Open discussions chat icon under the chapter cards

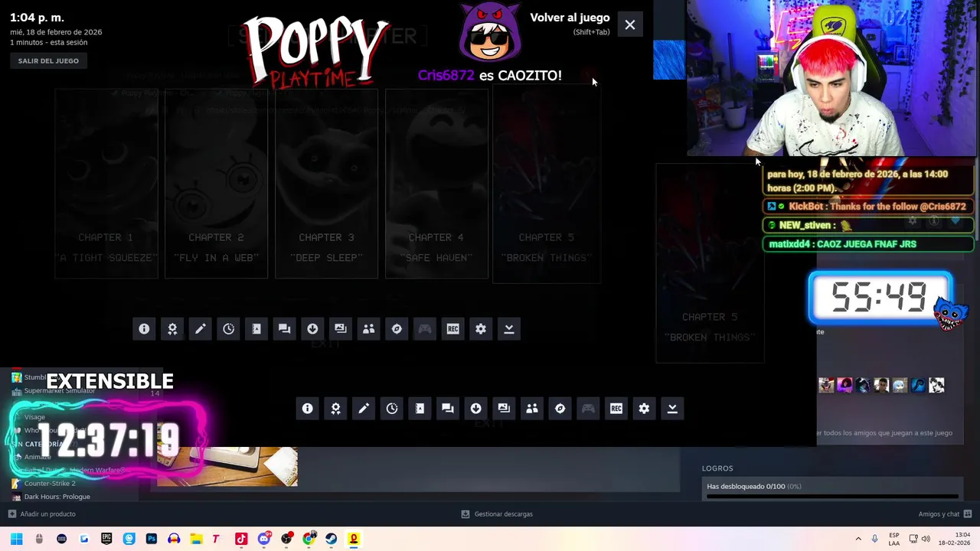(x=284, y=329)
